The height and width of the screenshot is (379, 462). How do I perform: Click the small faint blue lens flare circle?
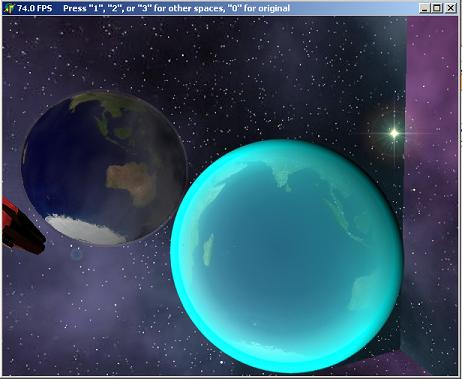click(76, 255)
